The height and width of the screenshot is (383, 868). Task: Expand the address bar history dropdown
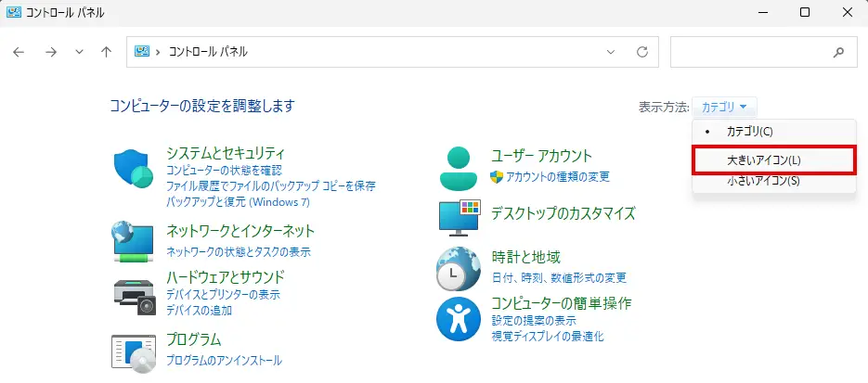point(611,52)
